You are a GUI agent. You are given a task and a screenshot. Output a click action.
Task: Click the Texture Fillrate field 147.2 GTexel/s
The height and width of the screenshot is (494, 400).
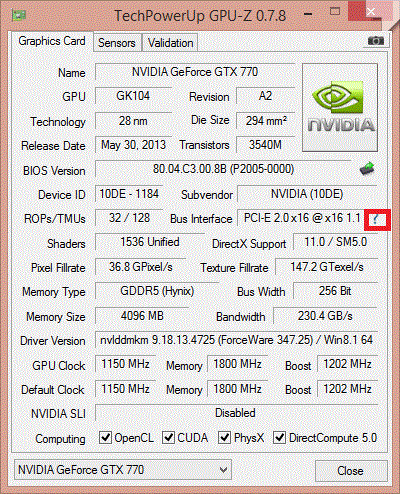click(326, 267)
